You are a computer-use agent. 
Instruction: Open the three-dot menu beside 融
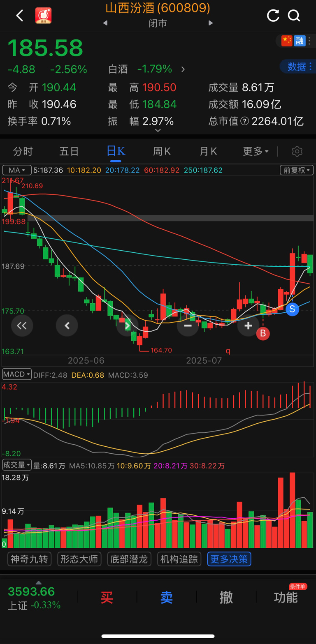[310, 40]
